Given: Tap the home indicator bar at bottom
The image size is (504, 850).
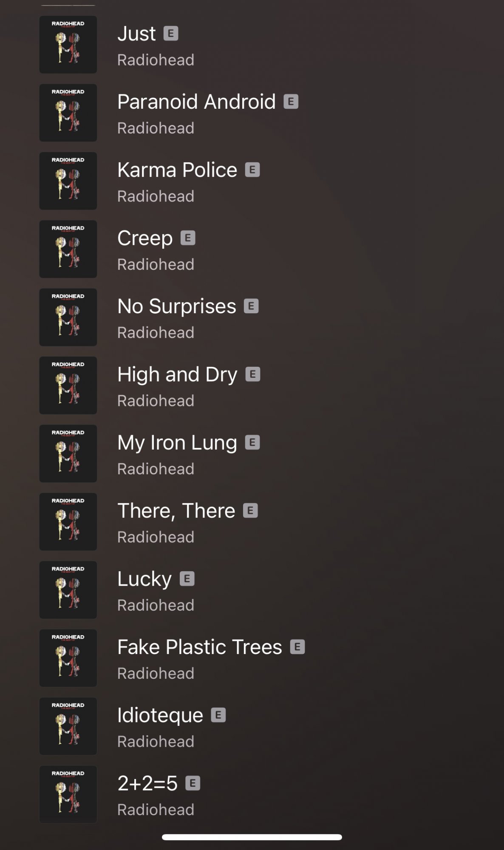Looking at the screenshot, I should coord(252,837).
